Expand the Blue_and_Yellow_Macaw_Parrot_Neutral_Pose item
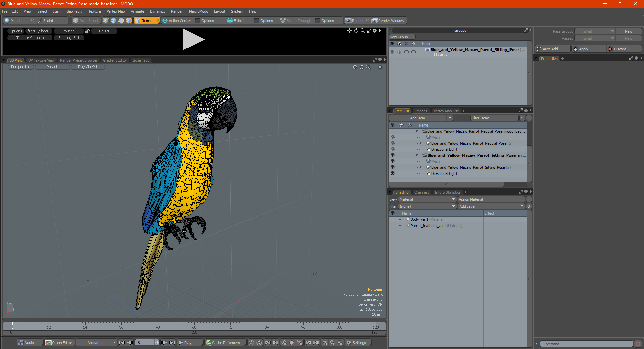The image size is (644, 349). tap(421, 143)
